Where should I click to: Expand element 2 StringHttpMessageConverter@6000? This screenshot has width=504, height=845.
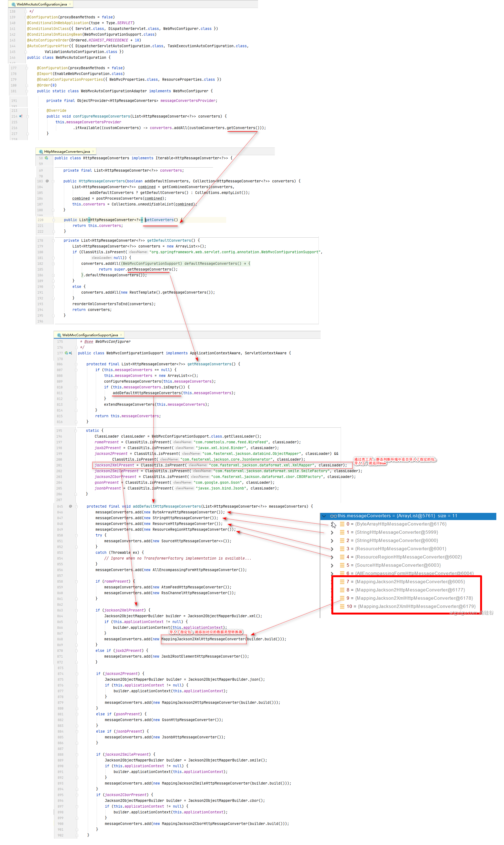[332, 541]
